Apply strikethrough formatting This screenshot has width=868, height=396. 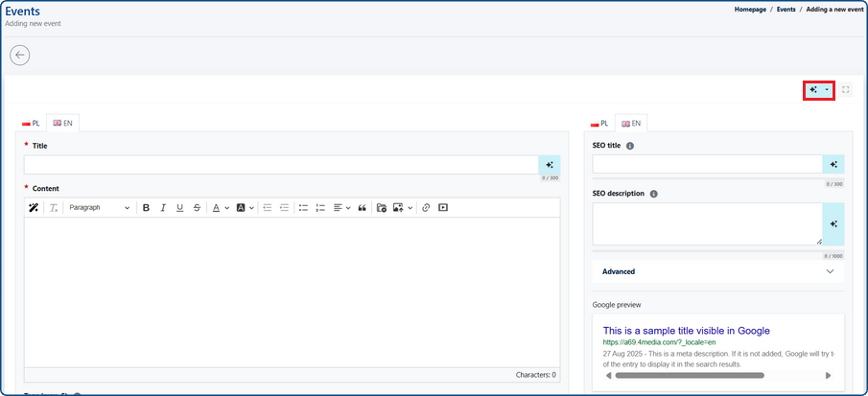(x=197, y=208)
